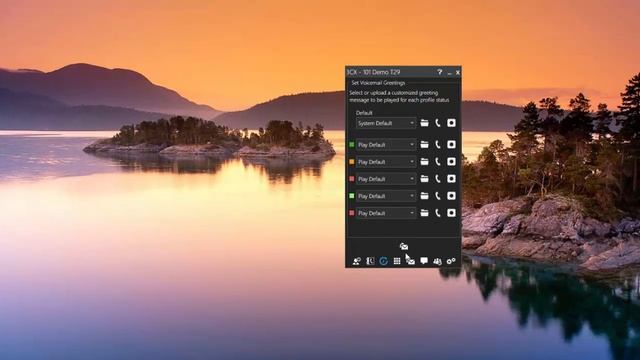640x360 pixels.
Task: Click the question mark help button in the title bar
Action: (x=440, y=72)
